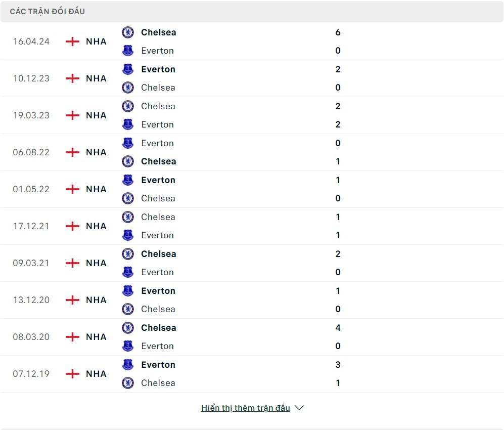Image resolution: width=504 pixels, height=430 pixels.
Task: Click England flag beside 19.03.23 match
Action: [x=73, y=115]
